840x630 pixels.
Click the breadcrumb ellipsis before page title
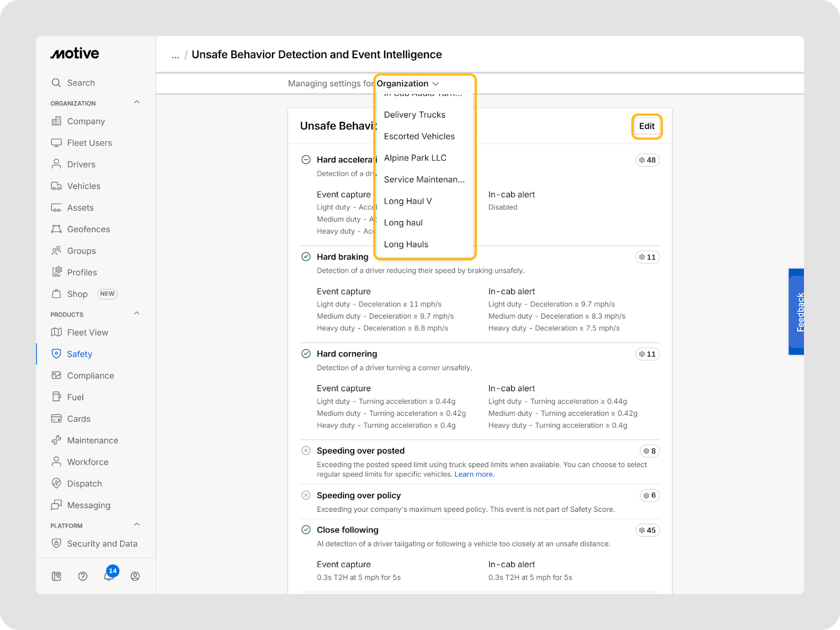[x=175, y=55]
